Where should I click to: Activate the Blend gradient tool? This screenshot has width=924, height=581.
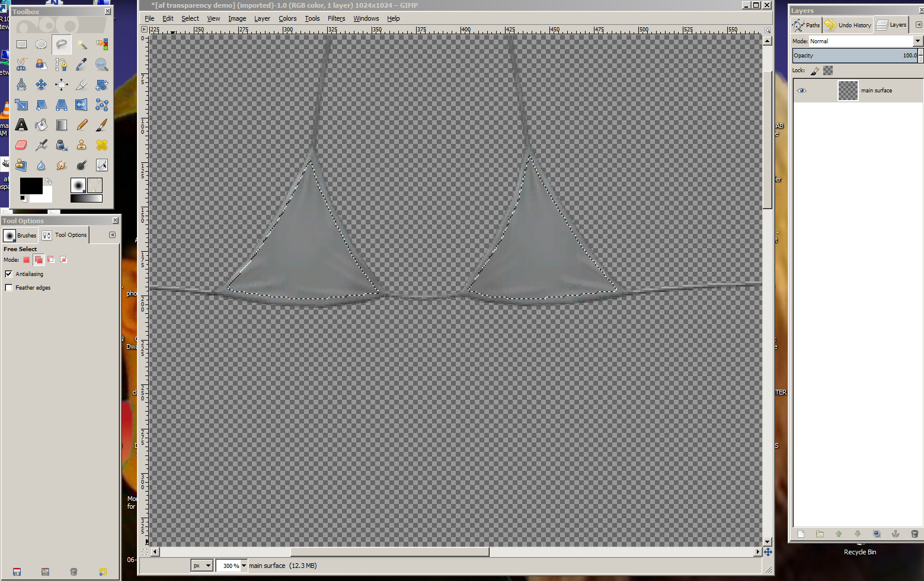[x=62, y=125]
